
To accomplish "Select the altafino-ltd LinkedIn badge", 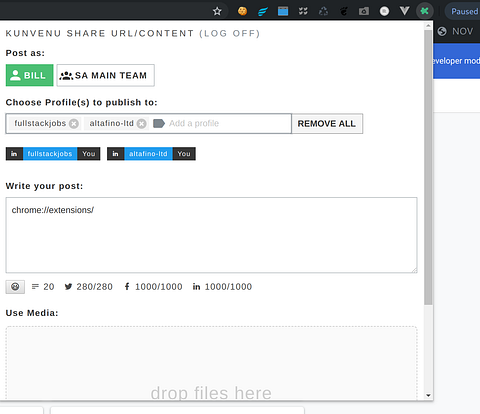I will (x=151, y=154).
